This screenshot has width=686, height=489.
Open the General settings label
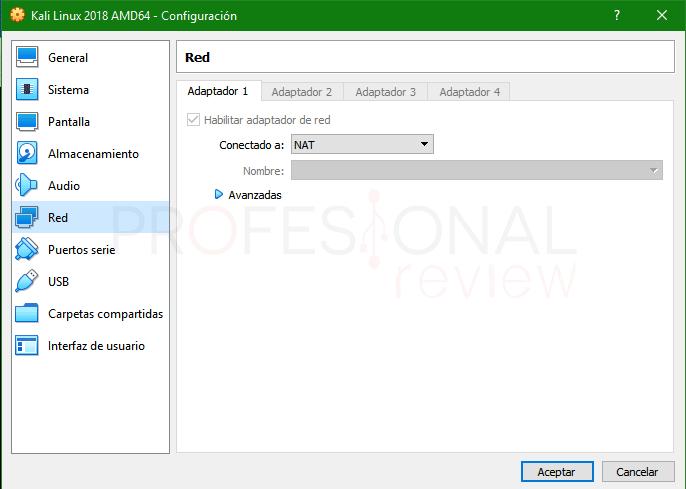tap(68, 58)
